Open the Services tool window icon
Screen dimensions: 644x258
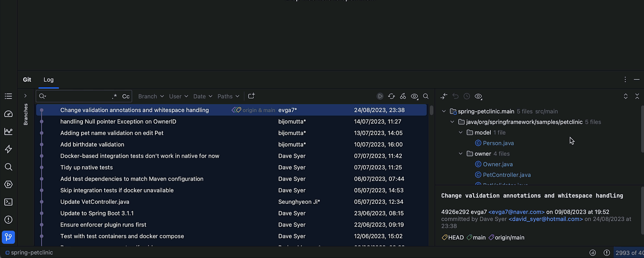pyautogui.click(x=8, y=184)
